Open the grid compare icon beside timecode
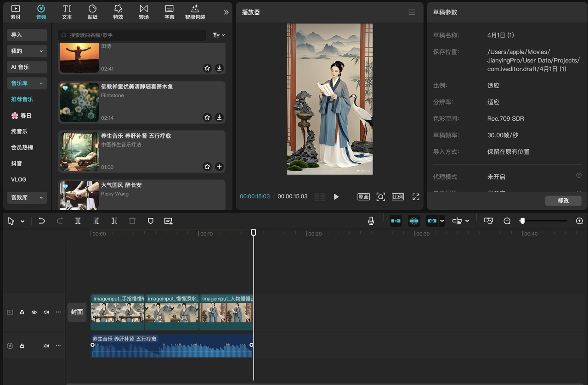This screenshot has height=385, width=588. 320,196
